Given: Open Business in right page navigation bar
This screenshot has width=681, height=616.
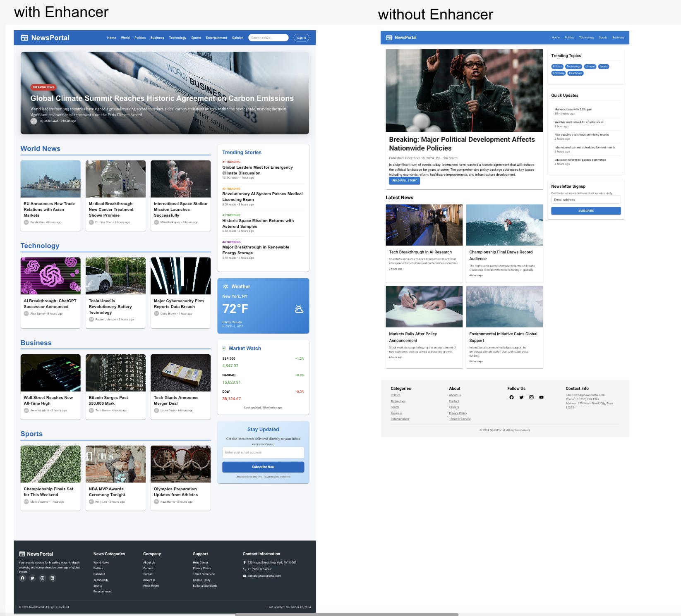Looking at the screenshot, I should (618, 38).
